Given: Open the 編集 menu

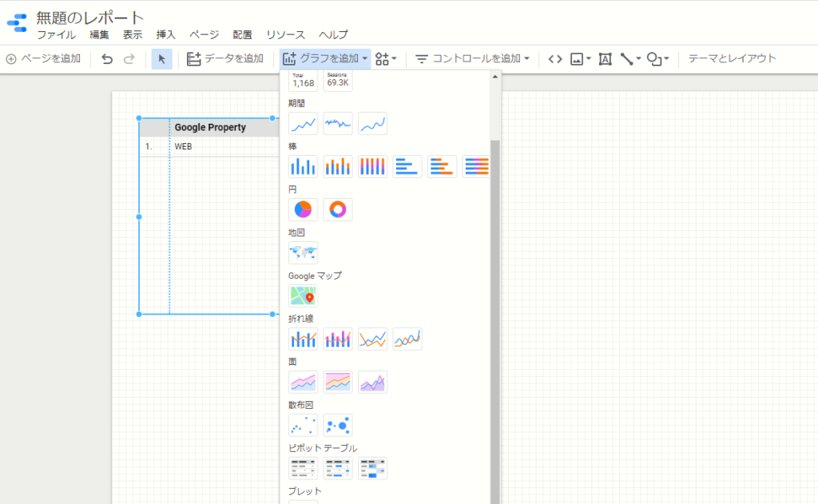Looking at the screenshot, I should tap(99, 35).
